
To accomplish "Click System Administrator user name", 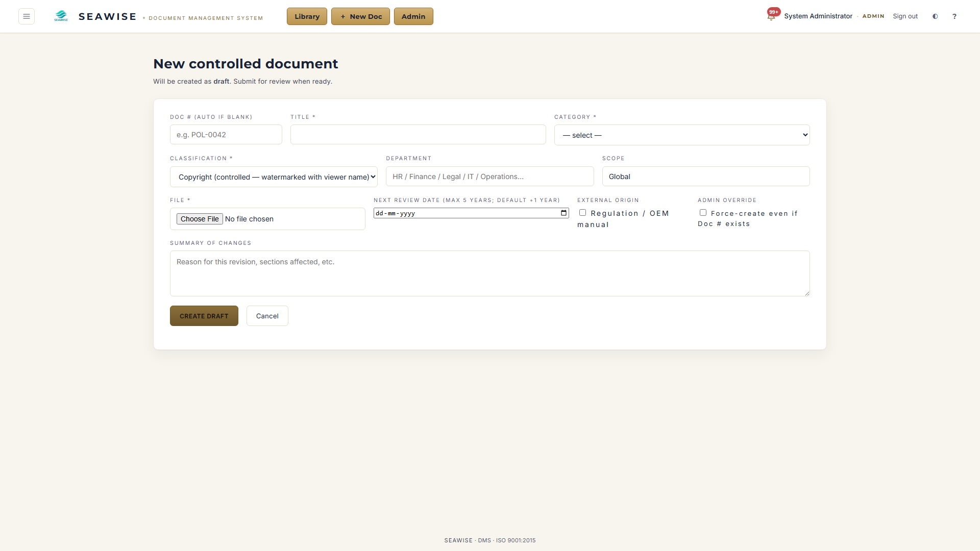I will 818,16.
